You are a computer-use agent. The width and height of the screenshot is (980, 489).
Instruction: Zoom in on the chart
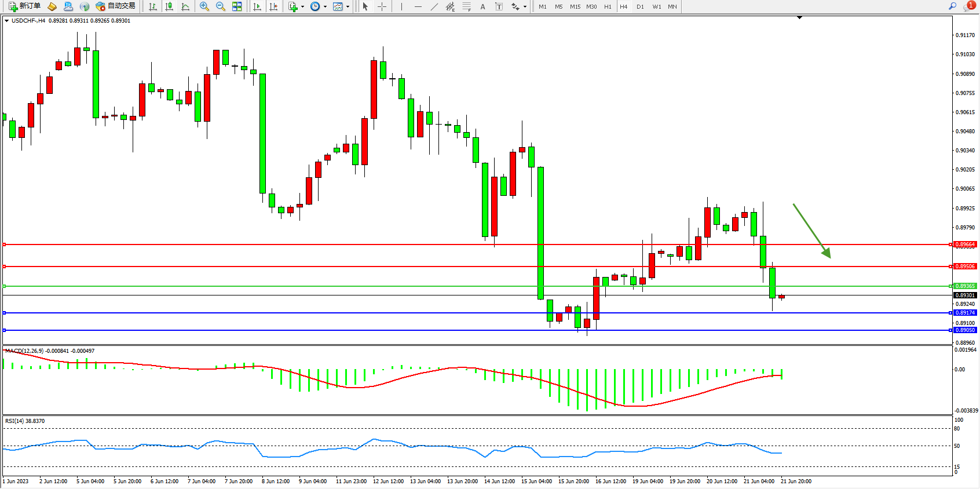pyautogui.click(x=204, y=6)
